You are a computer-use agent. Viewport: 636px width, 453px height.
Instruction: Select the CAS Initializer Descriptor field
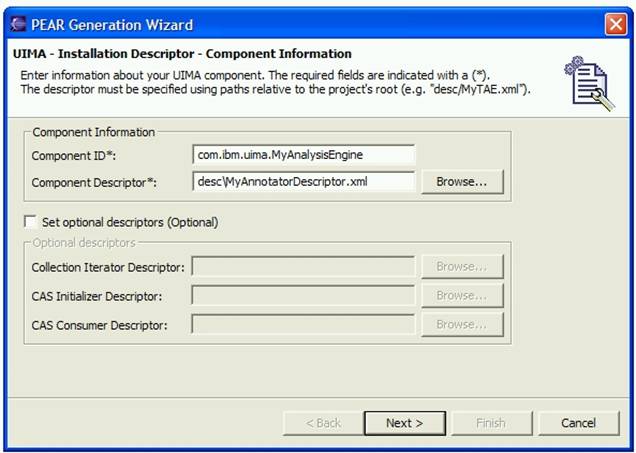click(302, 296)
